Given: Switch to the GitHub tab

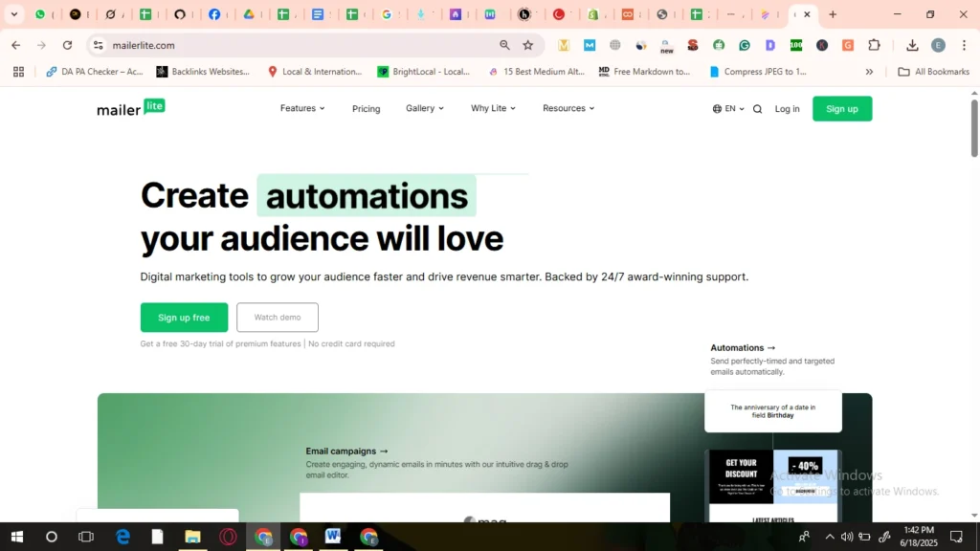Looking at the screenshot, I should click(x=180, y=14).
